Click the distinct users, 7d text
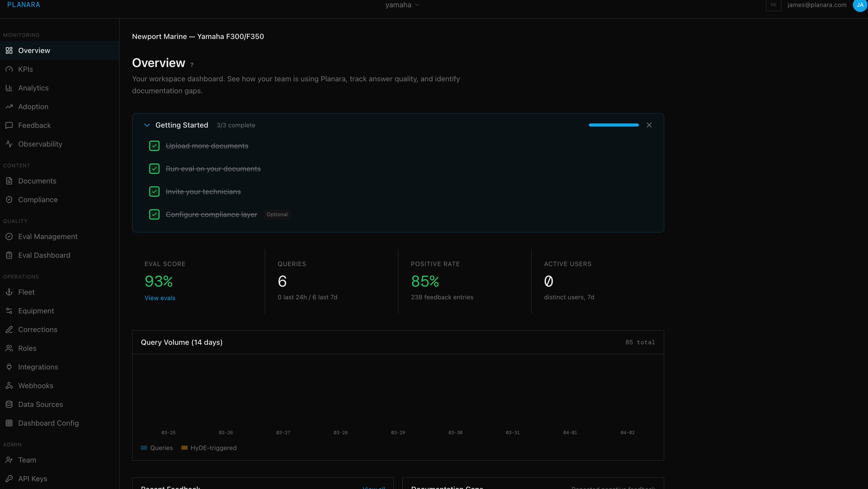The image size is (868, 489). (569, 297)
